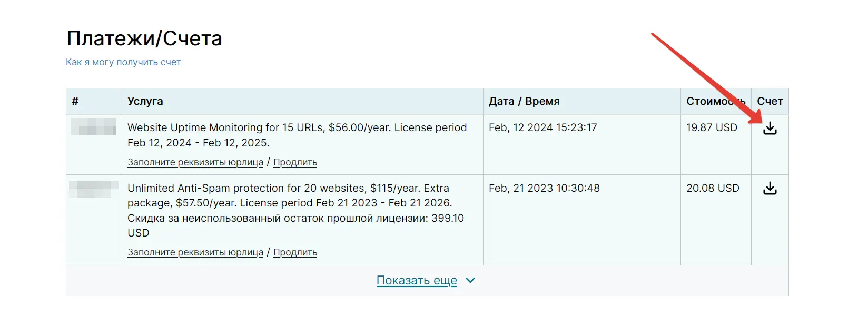Select the Дата / Время column header
Image resolution: width=868 pixels, height=325 pixels.
(524, 101)
